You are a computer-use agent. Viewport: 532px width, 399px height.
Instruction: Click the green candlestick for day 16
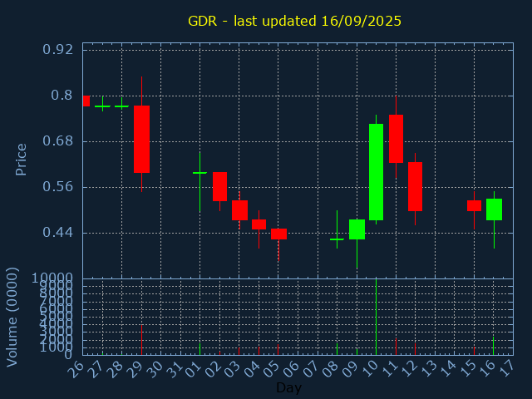pos(494,209)
